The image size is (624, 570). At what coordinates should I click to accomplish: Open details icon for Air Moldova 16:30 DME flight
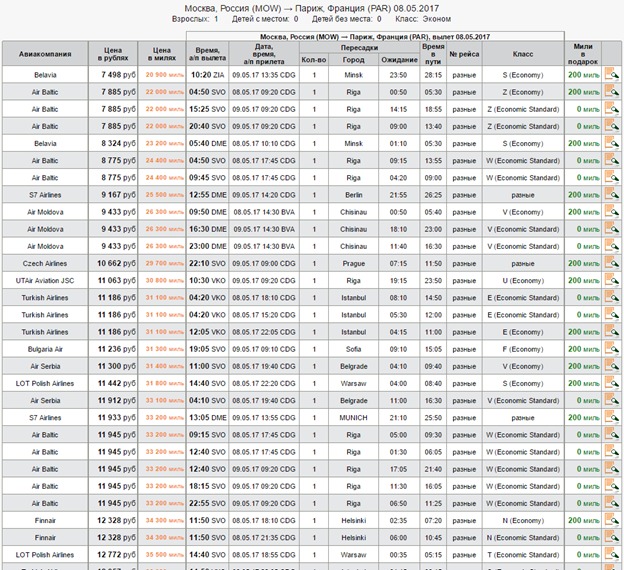pos(612,228)
